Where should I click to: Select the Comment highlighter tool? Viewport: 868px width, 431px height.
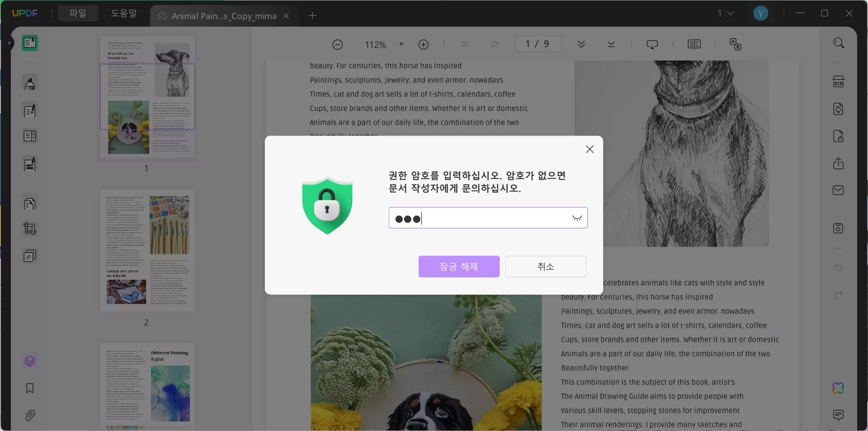click(30, 84)
